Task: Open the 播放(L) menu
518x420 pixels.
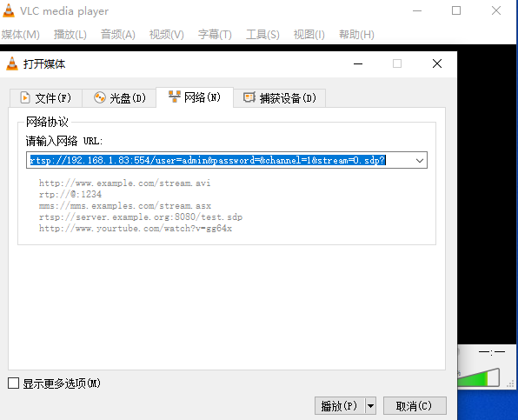Action: click(x=70, y=35)
